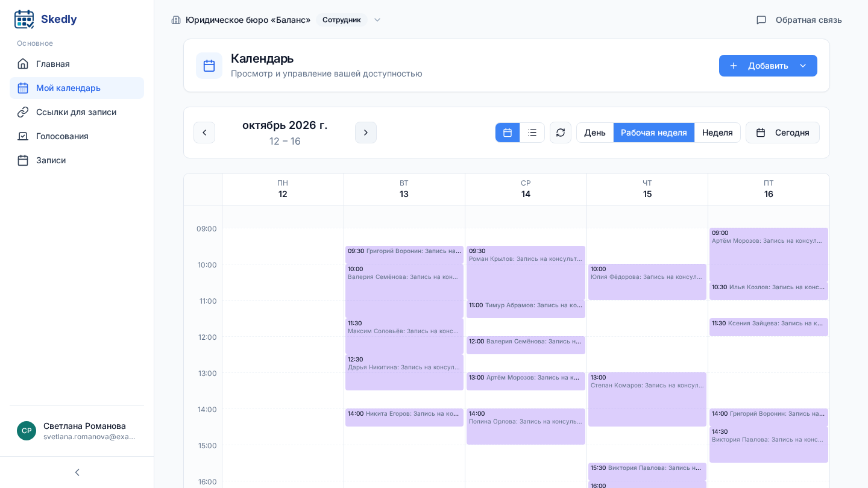868x488 pixels.
Task: Open 09:30 Григорий Воронин appointment
Action: tap(404, 254)
